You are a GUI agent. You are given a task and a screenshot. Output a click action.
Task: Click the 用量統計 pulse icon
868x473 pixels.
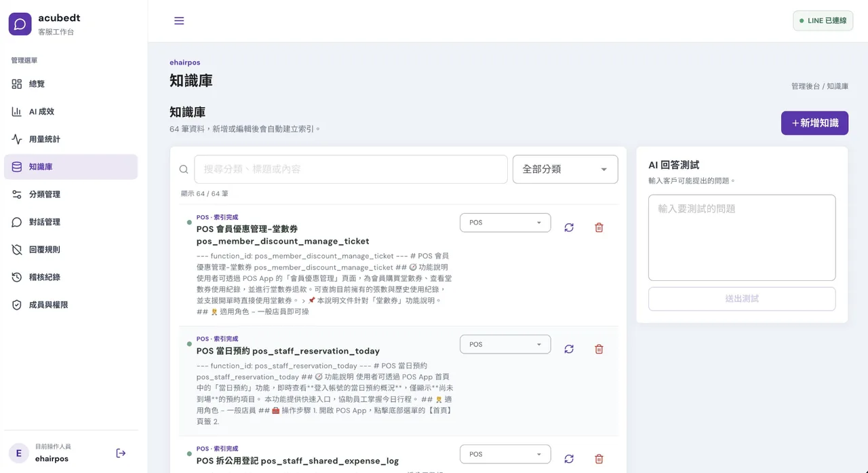[x=17, y=139]
